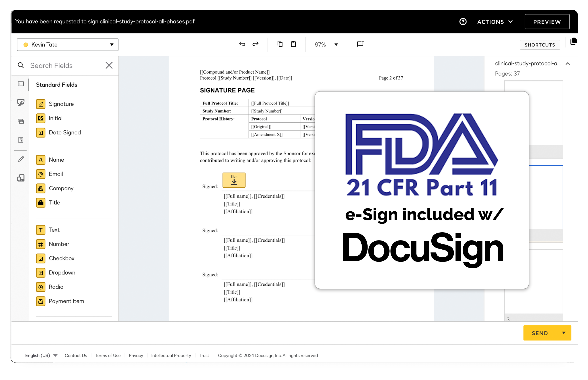Viewport: 588px width, 380px height.
Task: Open the Trust link
Action: pyautogui.click(x=204, y=355)
